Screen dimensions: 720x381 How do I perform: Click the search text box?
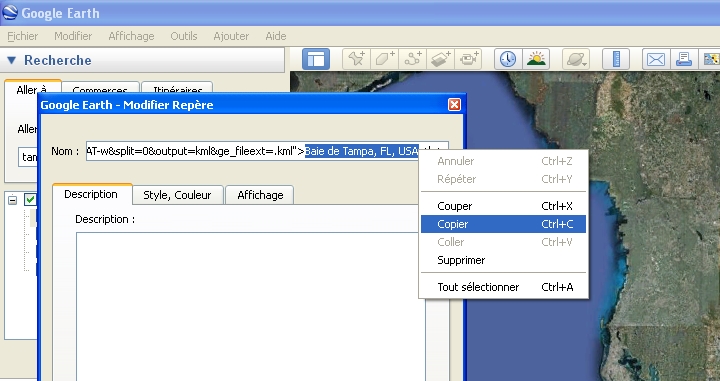[28, 157]
